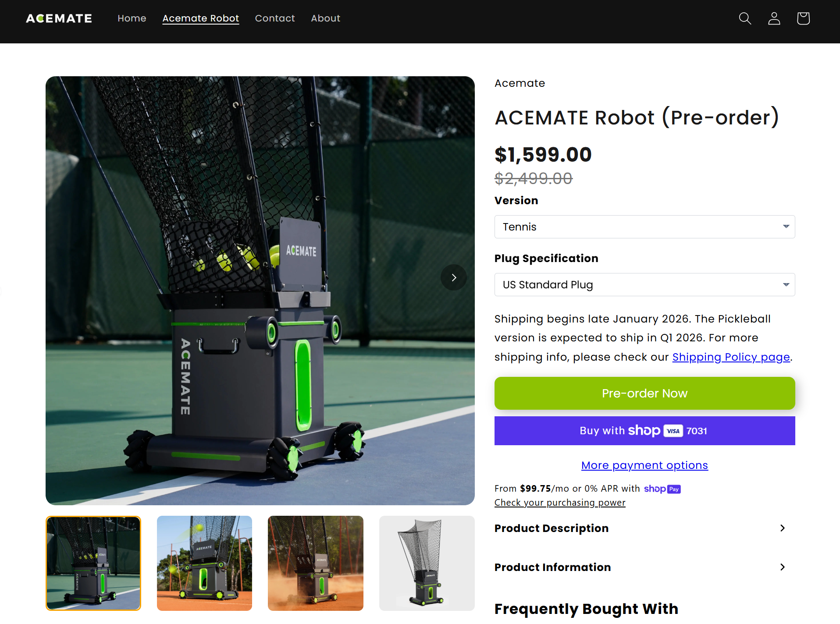This screenshot has width=840, height=624.
Task: Click More payment options link
Action: pos(644,465)
